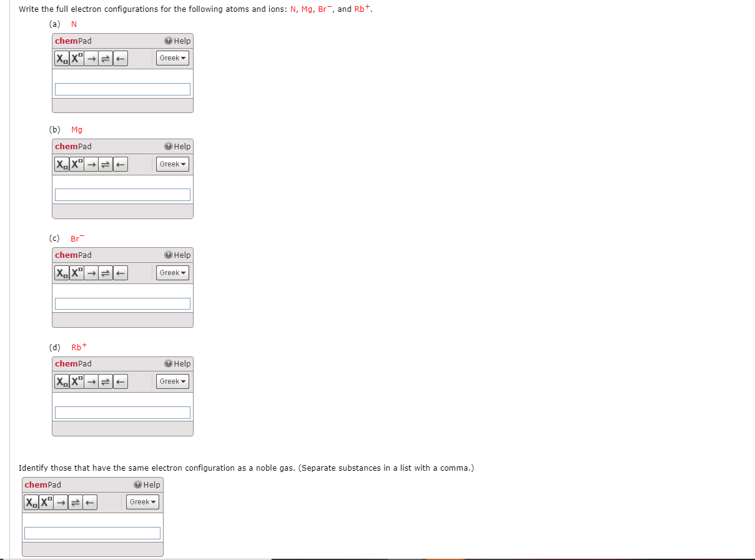The width and height of the screenshot is (755, 560).
Task: Open Help in chemPad for Br⁻
Action: pos(178,255)
